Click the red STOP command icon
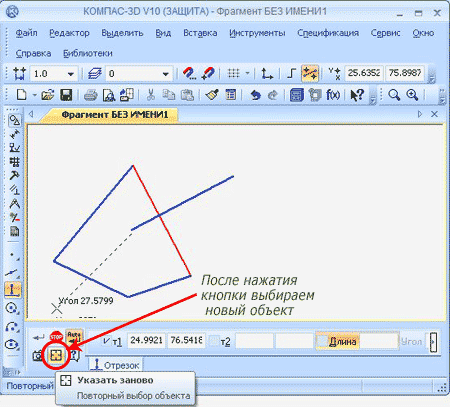The height and width of the screenshot is (407, 450). [x=56, y=337]
